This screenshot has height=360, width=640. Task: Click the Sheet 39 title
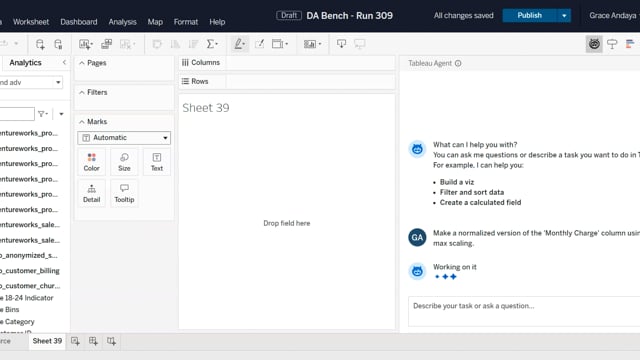tap(206, 108)
